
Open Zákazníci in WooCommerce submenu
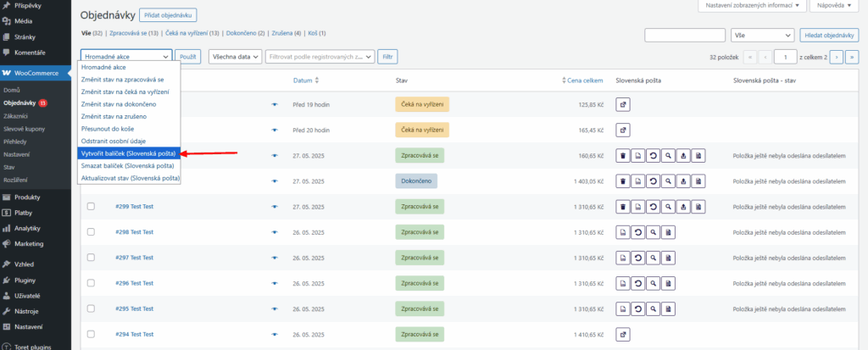click(15, 116)
